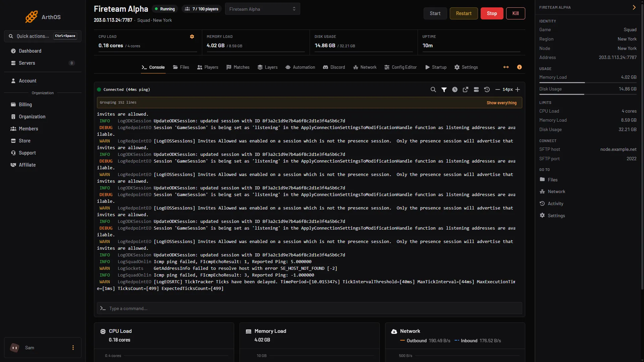Open Quick actions search box
This screenshot has height=362, width=644.
(43, 36)
